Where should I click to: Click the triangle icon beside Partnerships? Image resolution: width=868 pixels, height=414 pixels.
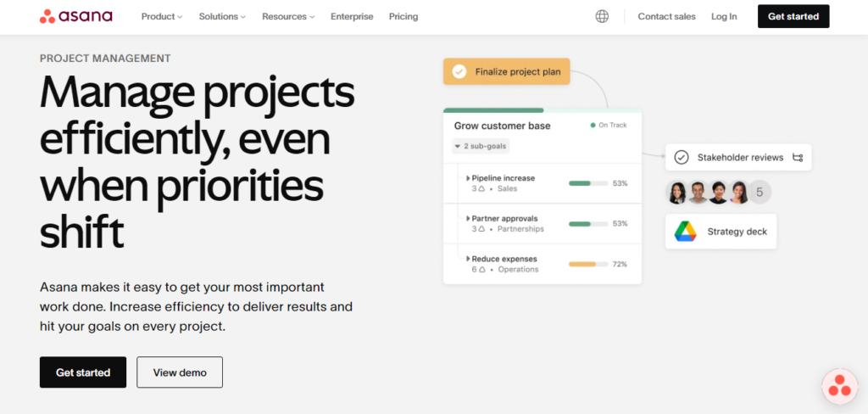(x=481, y=229)
